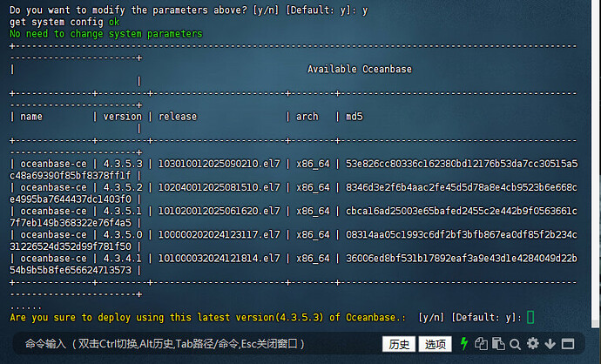This screenshot has width=601, height=364.
Task: Click md5 text starting 36006ed8bf531
Action: point(462,259)
